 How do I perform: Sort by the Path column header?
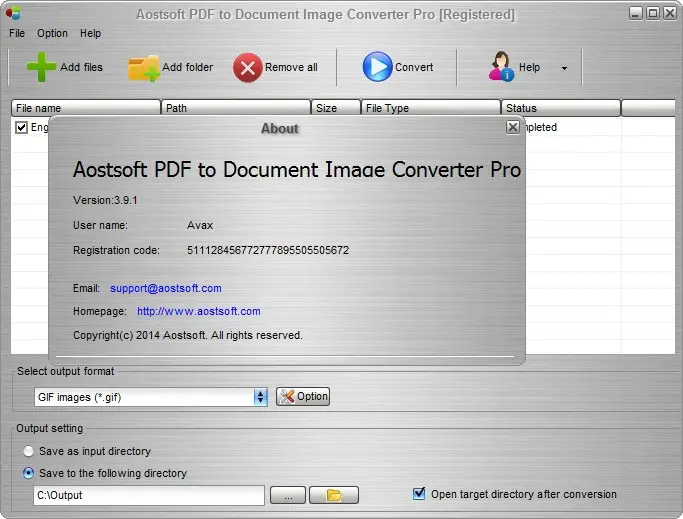(236, 108)
